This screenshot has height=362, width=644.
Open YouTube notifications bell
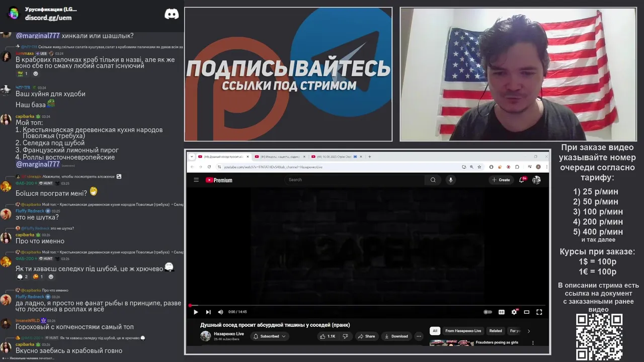(x=522, y=180)
